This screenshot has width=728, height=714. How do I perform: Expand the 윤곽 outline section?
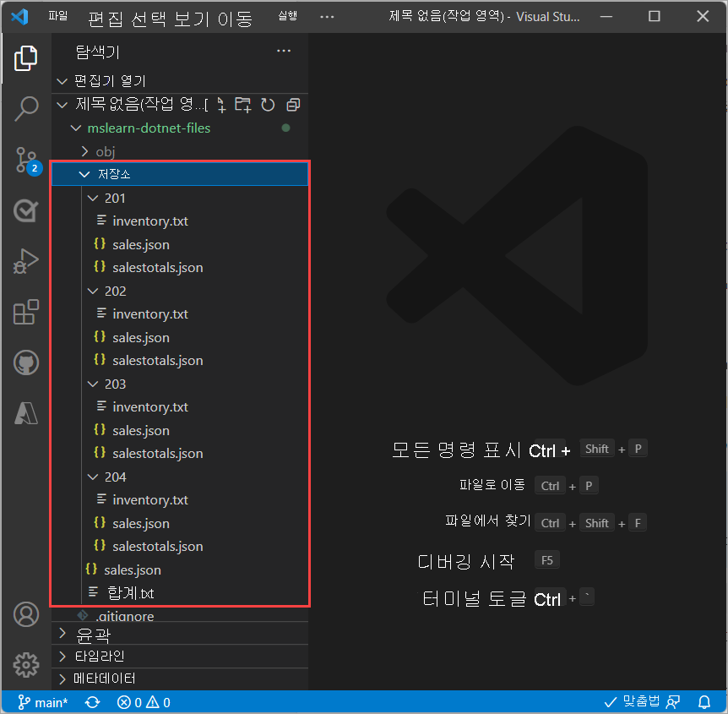[180, 635]
